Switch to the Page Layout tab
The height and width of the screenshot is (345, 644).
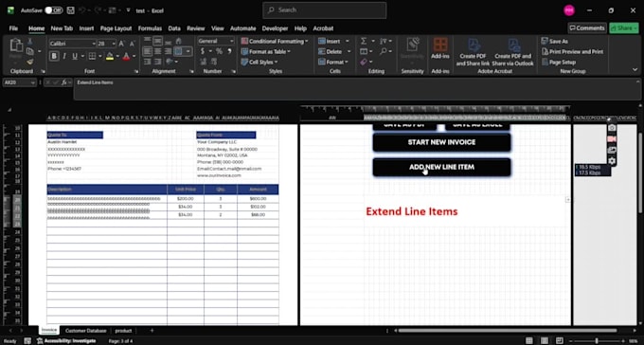(116, 28)
